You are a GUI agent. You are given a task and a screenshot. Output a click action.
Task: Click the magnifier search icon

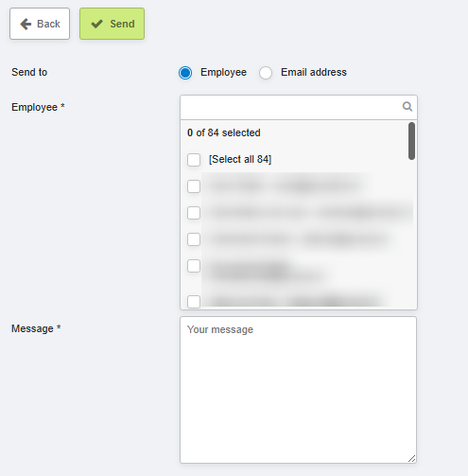407,107
